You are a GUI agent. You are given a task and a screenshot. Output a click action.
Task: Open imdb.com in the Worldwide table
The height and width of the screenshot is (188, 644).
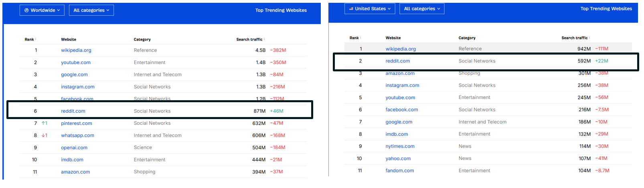(72, 160)
